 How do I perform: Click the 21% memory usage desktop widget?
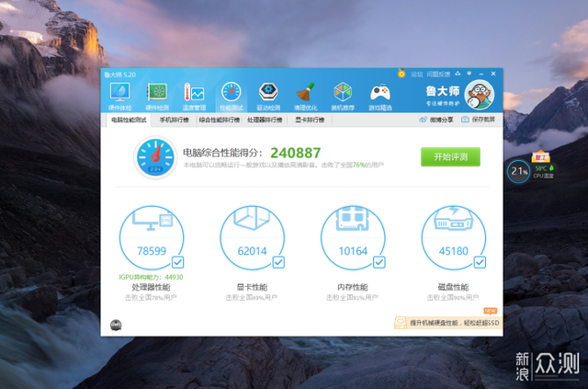518,171
